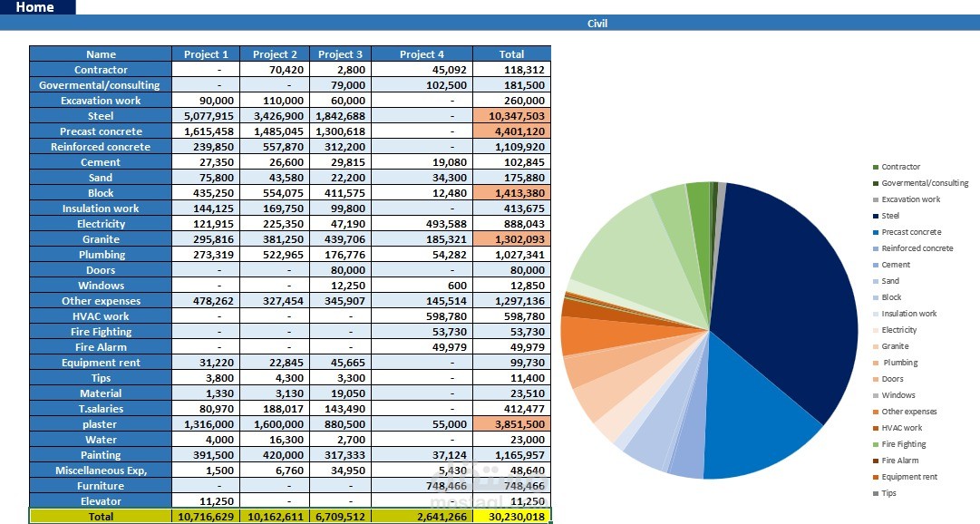This screenshot has height=524, width=980.
Task: Select the Other expenses row label
Action: click(x=101, y=301)
